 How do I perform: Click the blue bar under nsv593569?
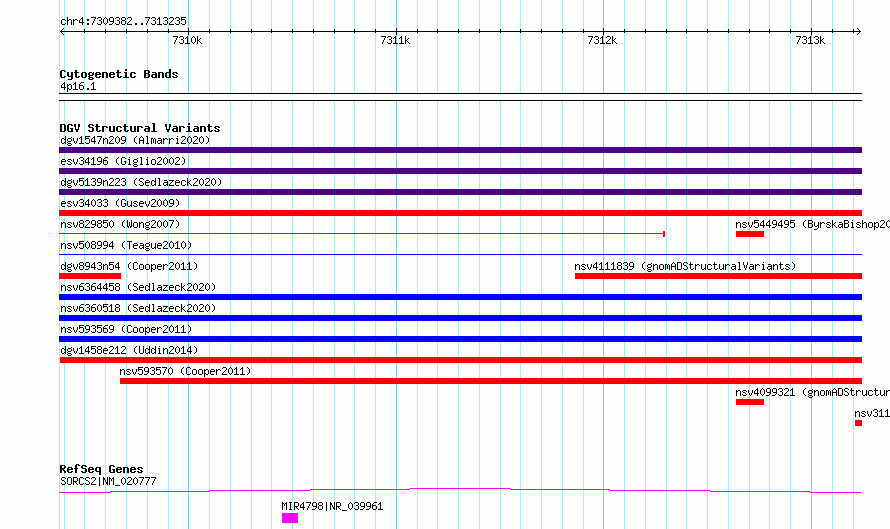tap(460, 339)
